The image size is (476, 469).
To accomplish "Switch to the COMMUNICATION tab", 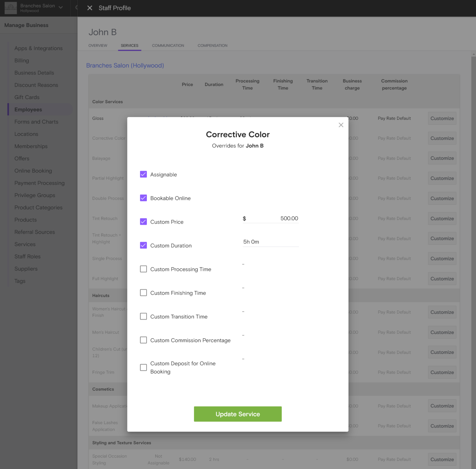I will point(168,45).
